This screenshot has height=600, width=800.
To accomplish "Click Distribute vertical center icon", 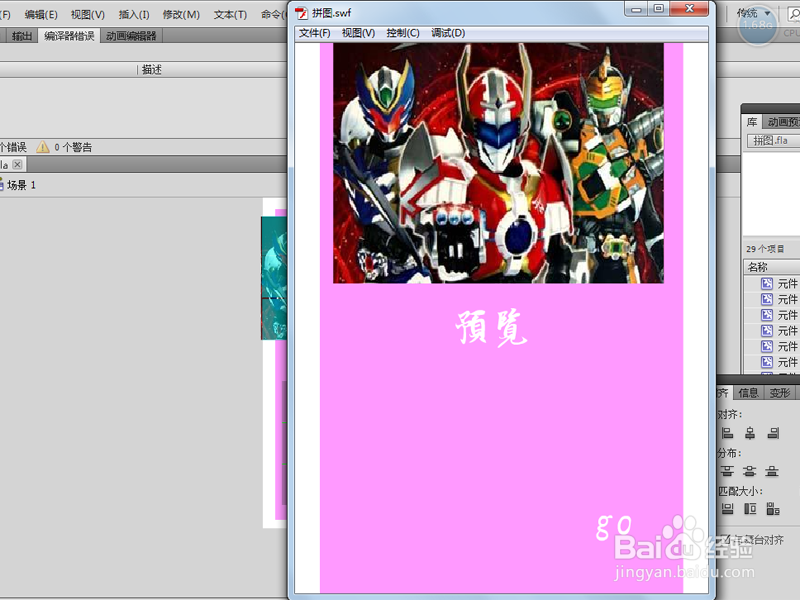I will [749, 470].
